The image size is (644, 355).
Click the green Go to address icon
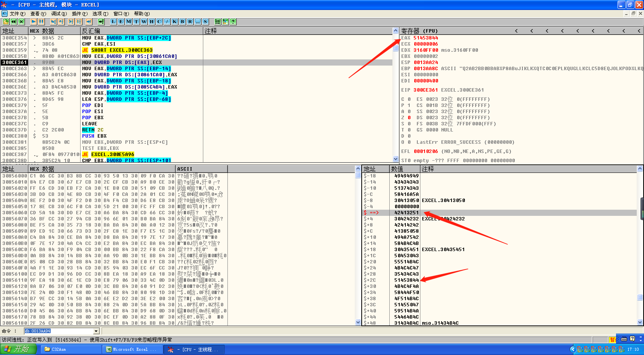coord(101,22)
